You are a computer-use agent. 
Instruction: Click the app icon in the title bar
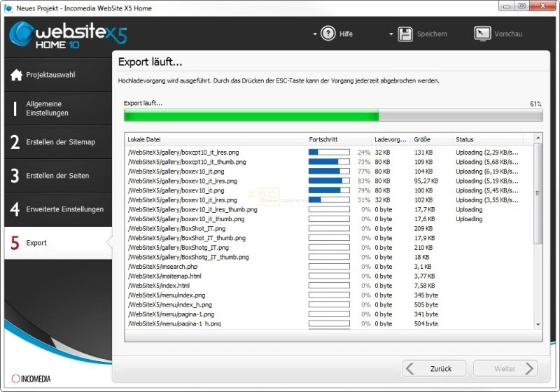click(8, 8)
